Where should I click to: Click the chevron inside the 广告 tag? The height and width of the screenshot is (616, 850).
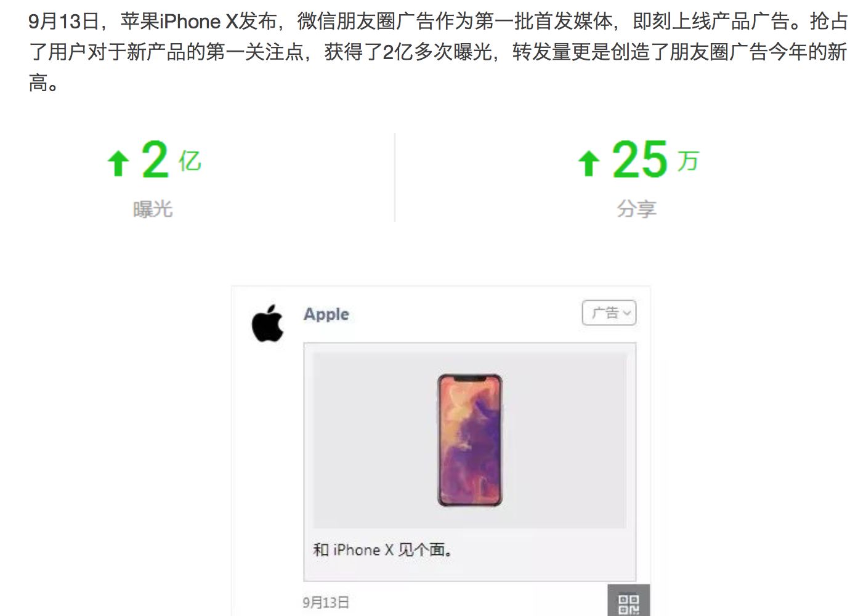pyautogui.click(x=627, y=314)
